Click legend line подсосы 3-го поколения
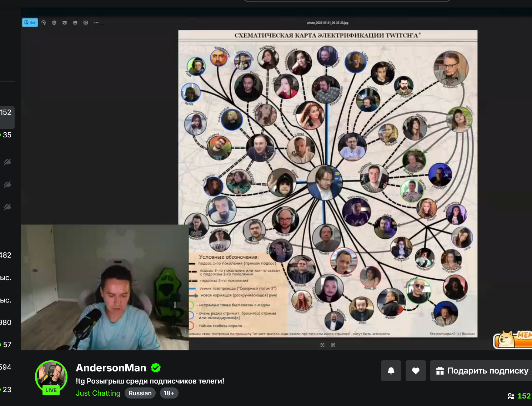 (224, 281)
